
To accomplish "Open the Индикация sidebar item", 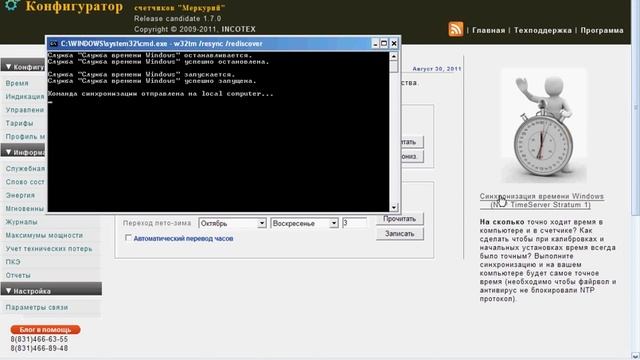I will click(x=24, y=97).
